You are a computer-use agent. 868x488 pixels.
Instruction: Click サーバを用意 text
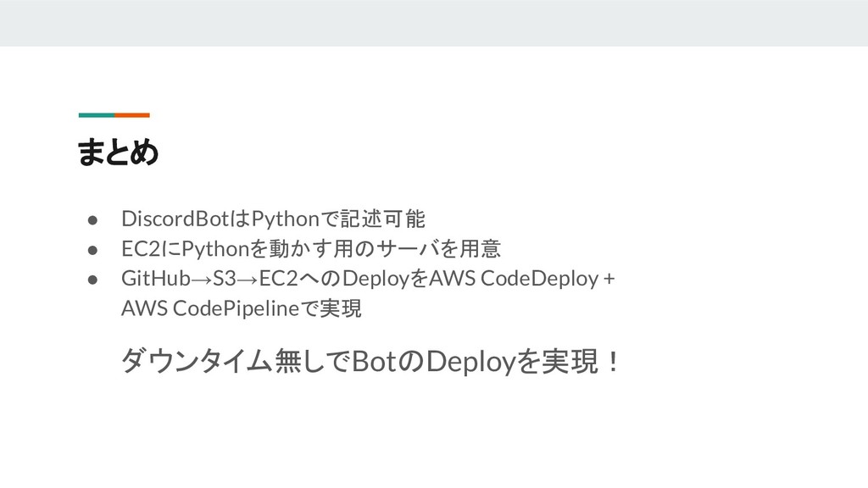[438, 248]
